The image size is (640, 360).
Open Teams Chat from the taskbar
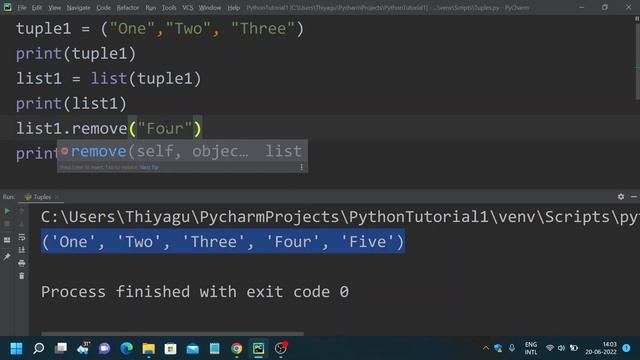[x=104, y=349]
